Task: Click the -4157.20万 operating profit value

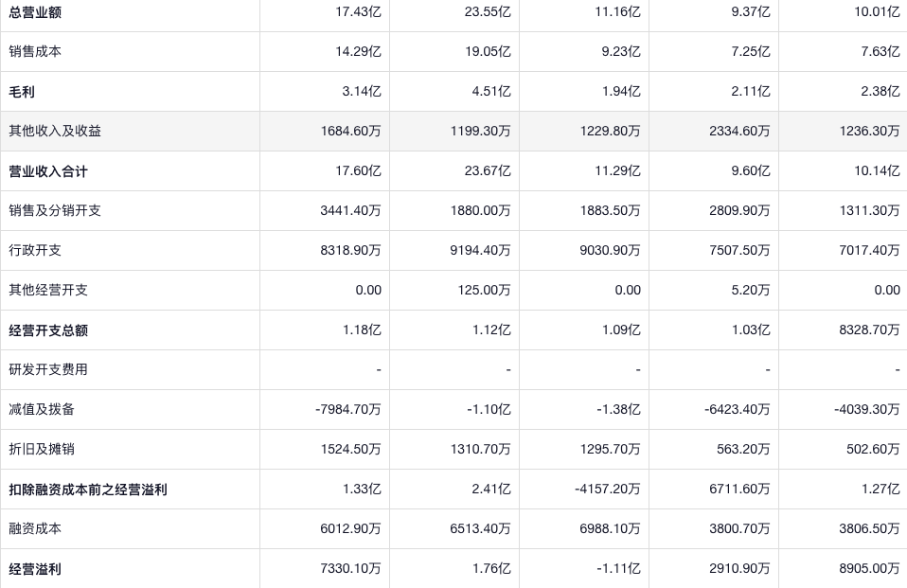Action: [x=607, y=489]
